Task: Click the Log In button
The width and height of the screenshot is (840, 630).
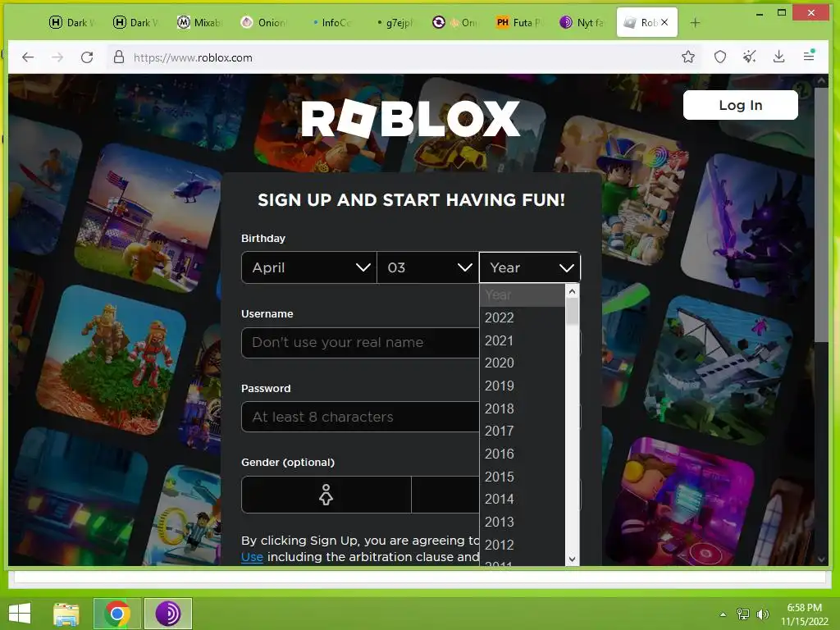Action: 741,105
